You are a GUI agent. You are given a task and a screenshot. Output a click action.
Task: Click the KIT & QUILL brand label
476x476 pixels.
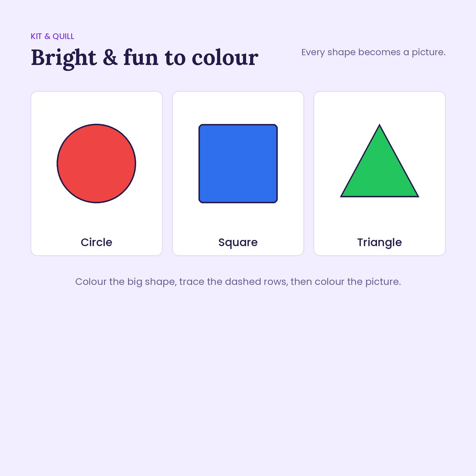click(x=52, y=36)
